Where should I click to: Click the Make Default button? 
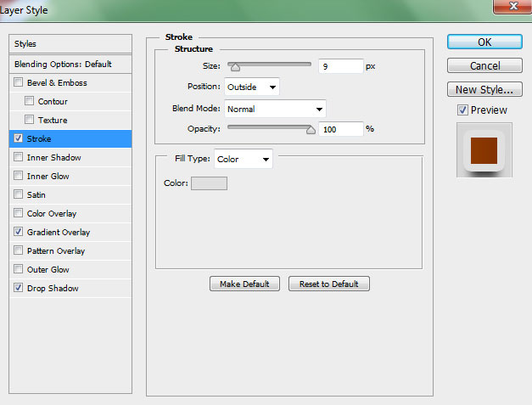click(244, 284)
